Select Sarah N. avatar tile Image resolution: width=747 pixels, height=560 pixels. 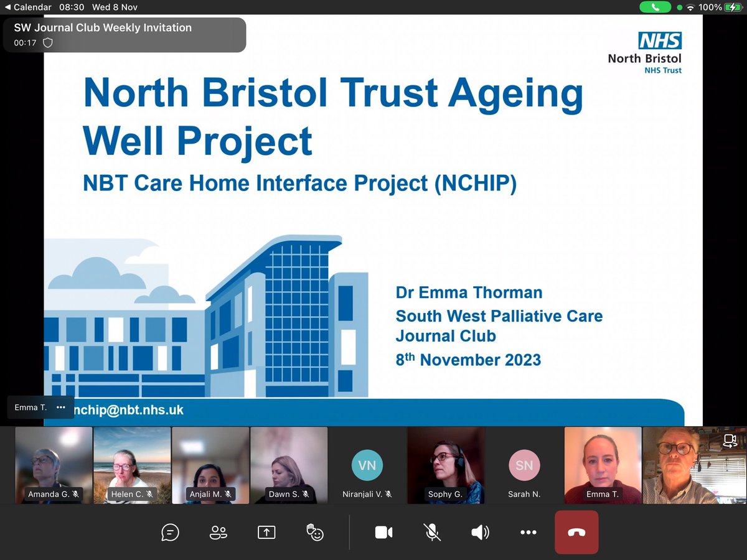(x=524, y=465)
